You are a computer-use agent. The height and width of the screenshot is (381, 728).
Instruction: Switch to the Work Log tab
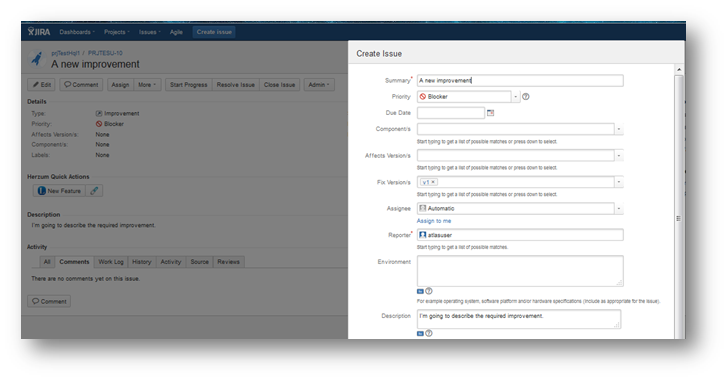point(111,262)
